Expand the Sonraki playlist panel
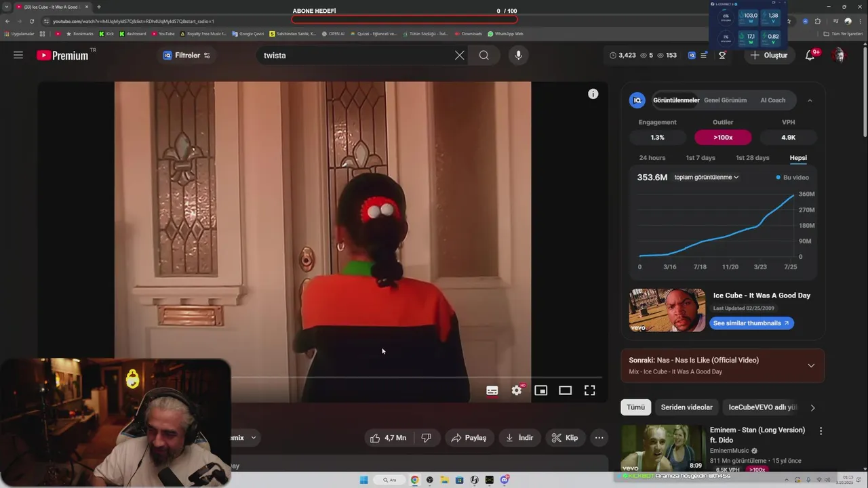The height and width of the screenshot is (488, 868). [811, 365]
